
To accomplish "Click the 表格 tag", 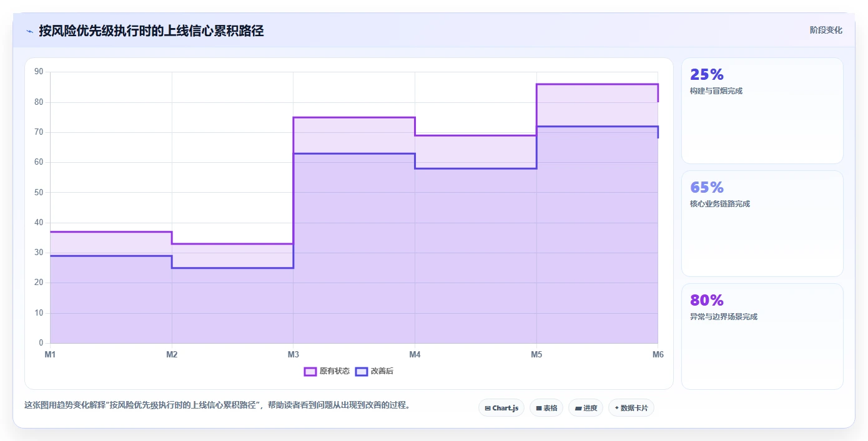I will tap(546, 408).
